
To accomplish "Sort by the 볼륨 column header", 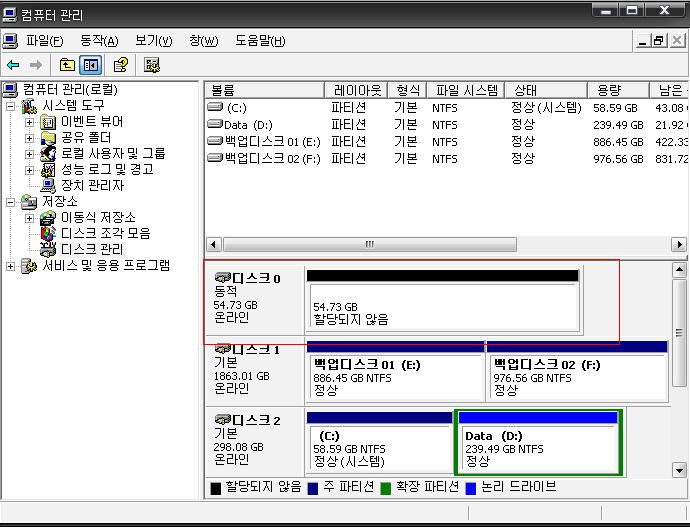I will pyautogui.click(x=264, y=91).
